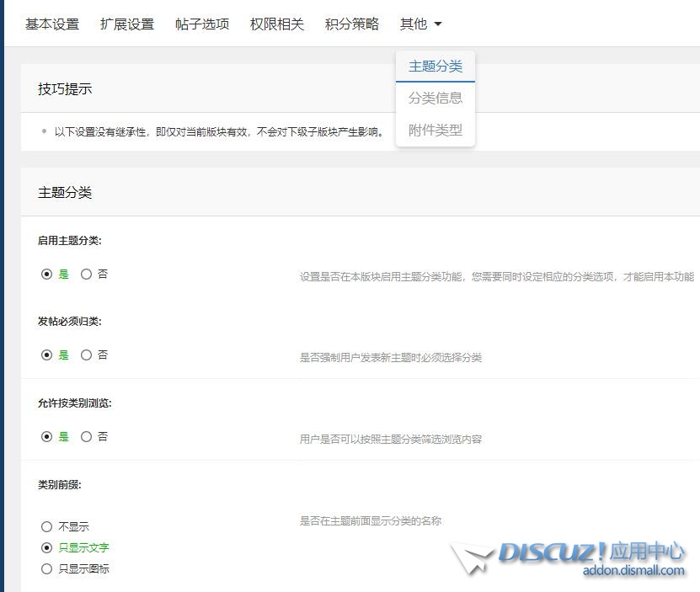Select 是 for 允许按类别浏览
The image size is (700, 592).
47,437
